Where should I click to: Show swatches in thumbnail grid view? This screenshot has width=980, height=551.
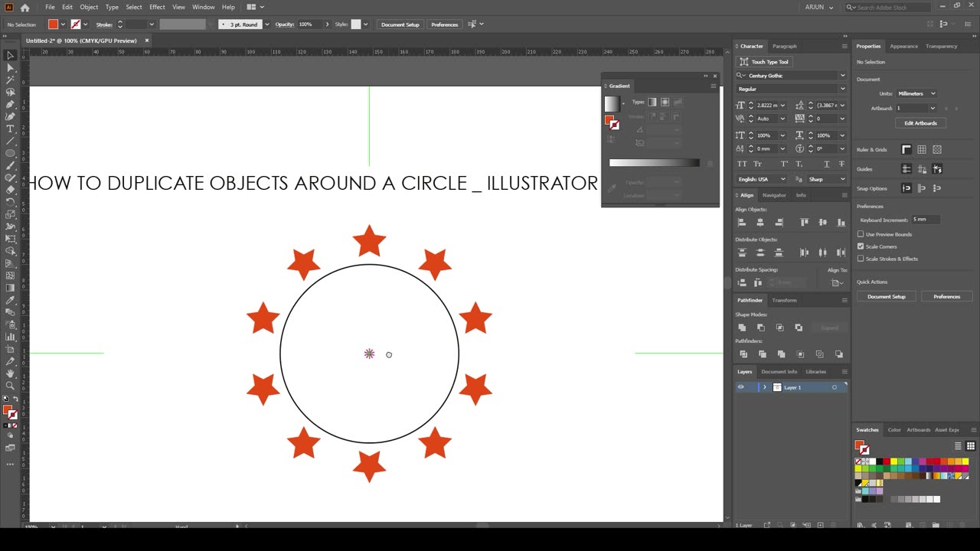[970, 445]
